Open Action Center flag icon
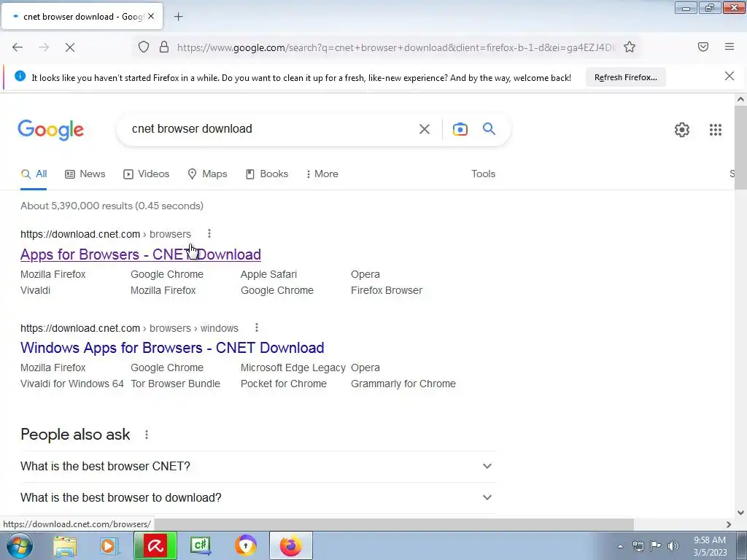This screenshot has width=747, height=560. pyautogui.click(x=656, y=546)
